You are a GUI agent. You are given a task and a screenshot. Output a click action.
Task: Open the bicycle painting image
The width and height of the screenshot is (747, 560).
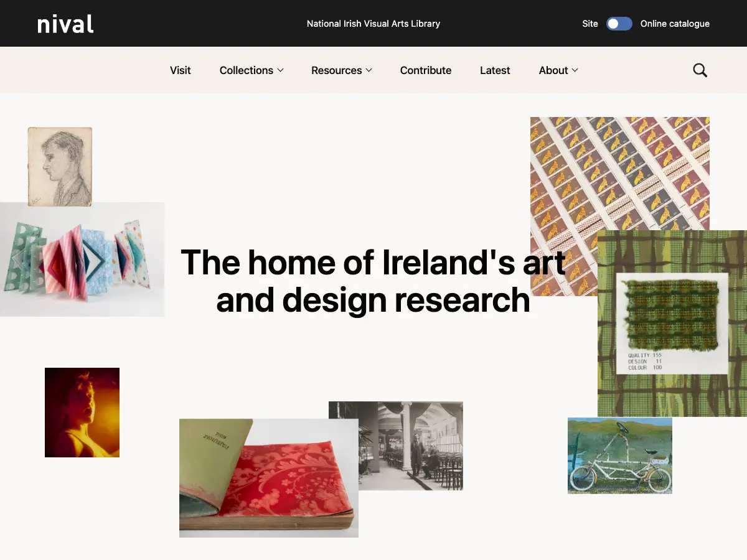tap(620, 455)
